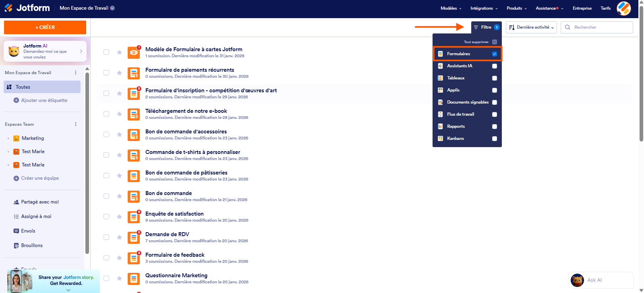The width and height of the screenshot is (644, 293).
Task: Star the Demande de RDV form
Action: 119,237
